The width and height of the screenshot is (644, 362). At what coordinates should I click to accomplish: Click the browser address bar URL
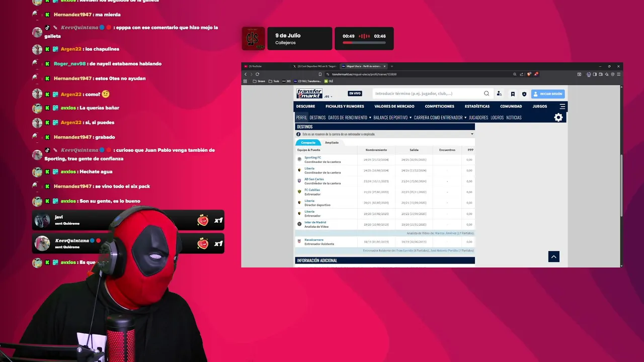pos(364,74)
